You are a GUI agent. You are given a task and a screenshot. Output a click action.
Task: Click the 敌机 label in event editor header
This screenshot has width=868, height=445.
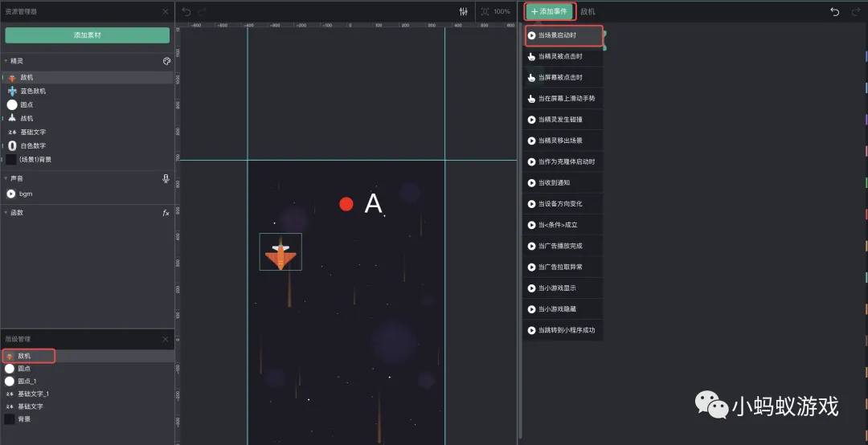[x=588, y=11]
